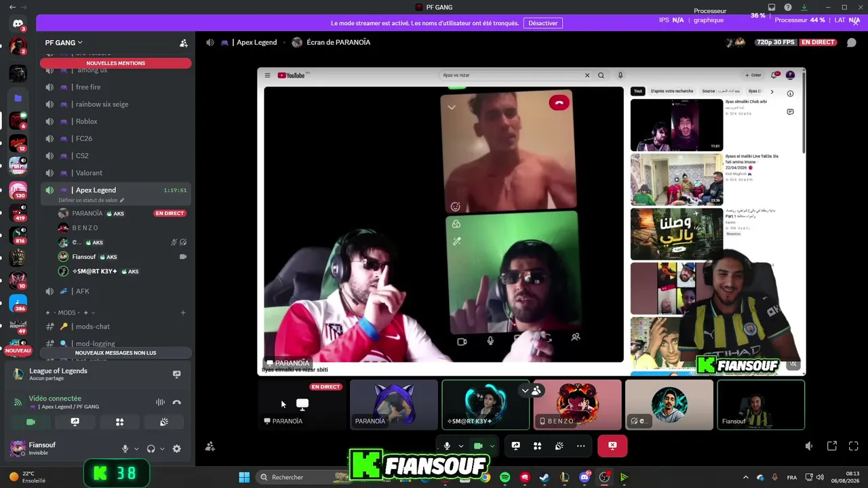This screenshot has height=488, width=868.
Task: Jump to NOUVEAUX MESSAGES NON LUS
Action: 115,352
